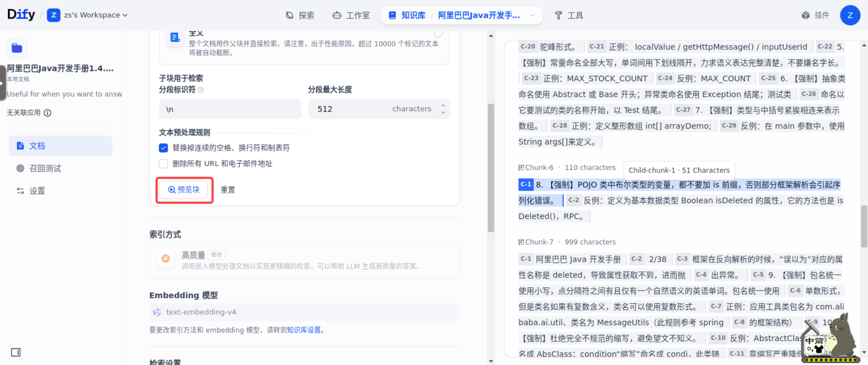Increase the max chunk length stepper
The image size is (868, 365).
tap(443, 105)
